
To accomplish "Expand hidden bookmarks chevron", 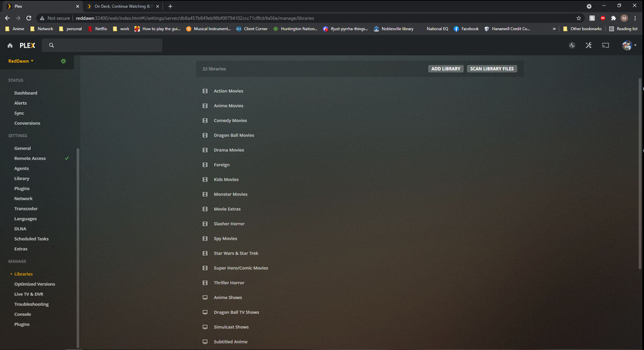I will [554, 29].
